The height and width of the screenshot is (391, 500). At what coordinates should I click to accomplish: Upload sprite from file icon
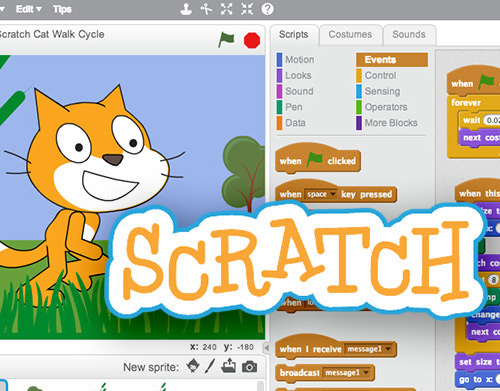pyautogui.click(x=229, y=366)
